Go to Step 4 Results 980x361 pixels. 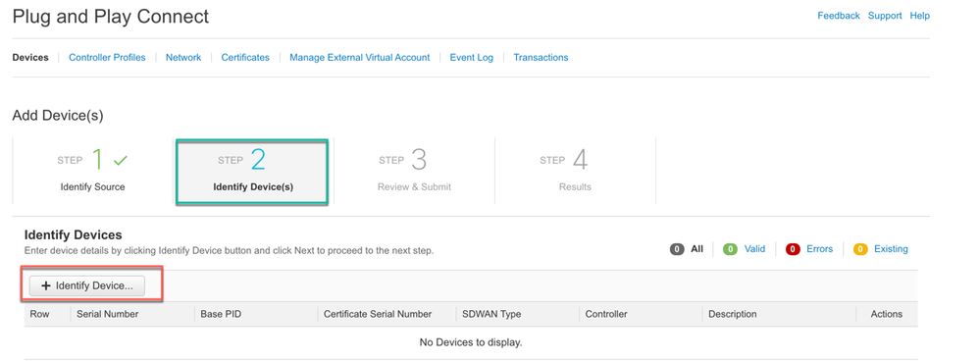click(575, 171)
